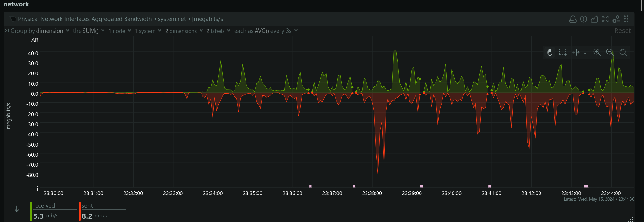Open chart settings sliders icon
The width and height of the screenshot is (644, 222).
pos(616,19)
